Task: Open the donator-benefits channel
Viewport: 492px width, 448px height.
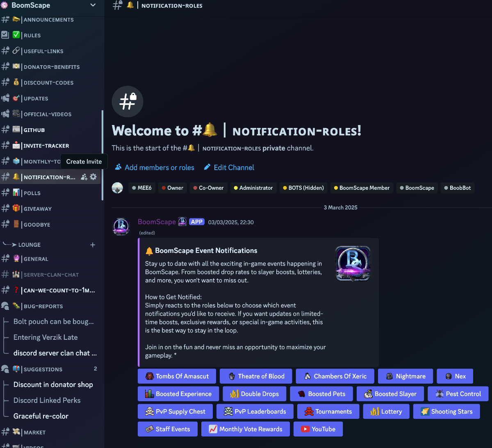Action: [x=50, y=67]
